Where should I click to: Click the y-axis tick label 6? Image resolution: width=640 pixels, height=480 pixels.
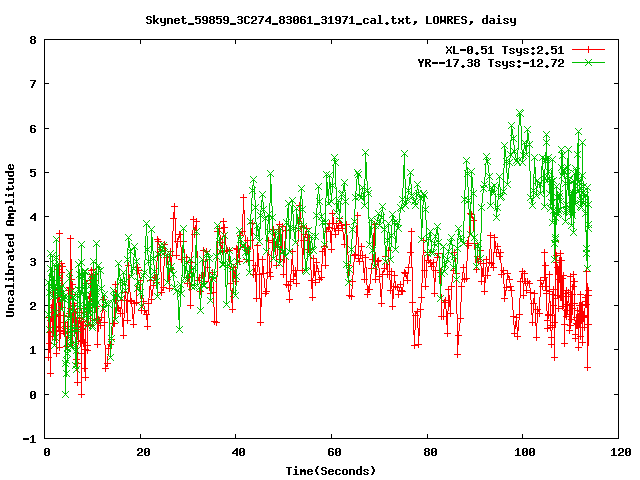pyautogui.click(x=33, y=129)
